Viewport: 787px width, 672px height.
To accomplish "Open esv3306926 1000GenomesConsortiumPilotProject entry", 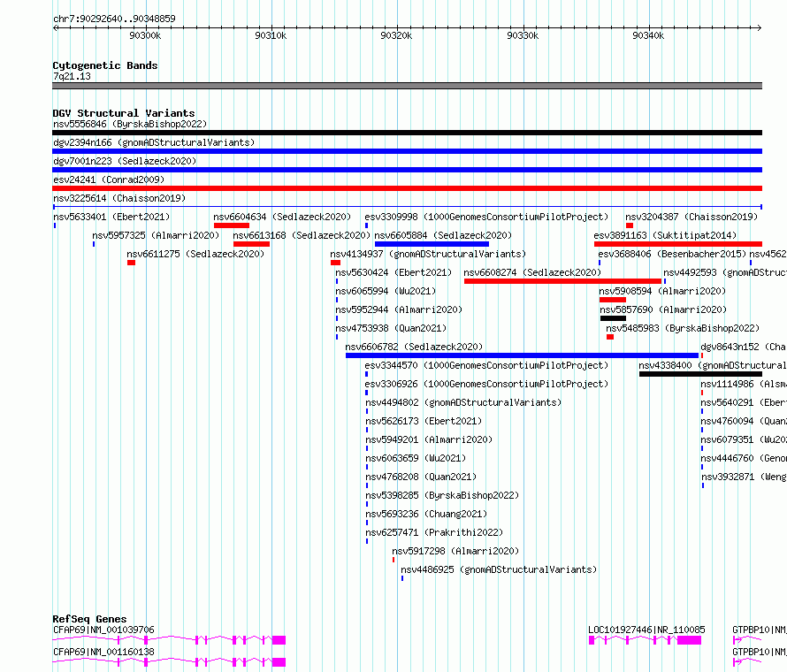I will pyautogui.click(x=486, y=384).
